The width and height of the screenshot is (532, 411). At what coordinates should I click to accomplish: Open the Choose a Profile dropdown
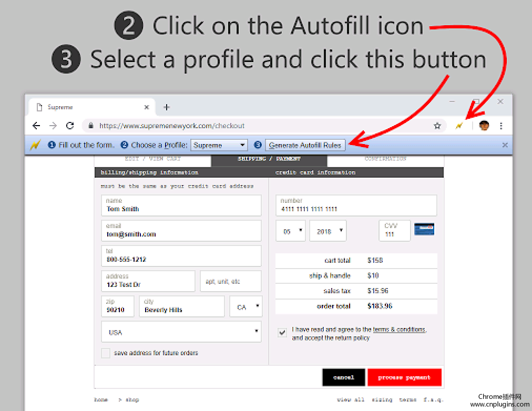(x=219, y=145)
